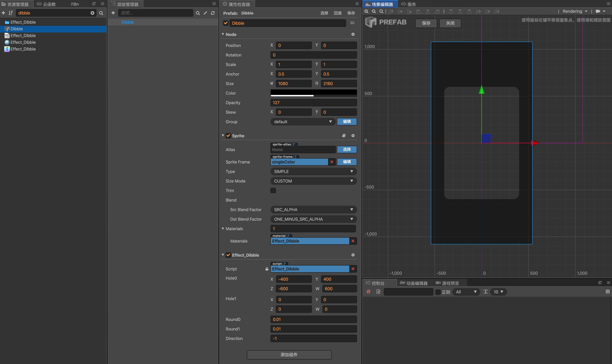Open the Group default dropdown

[303, 122]
